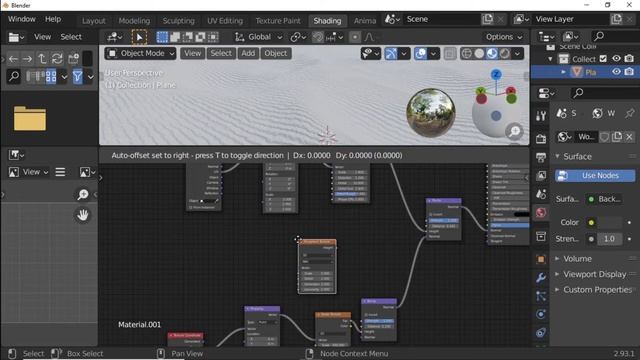Image resolution: width=640 pixels, height=360 pixels.
Task: Click the zoom magnifier in image editor
Action: [x=83, y=194]
